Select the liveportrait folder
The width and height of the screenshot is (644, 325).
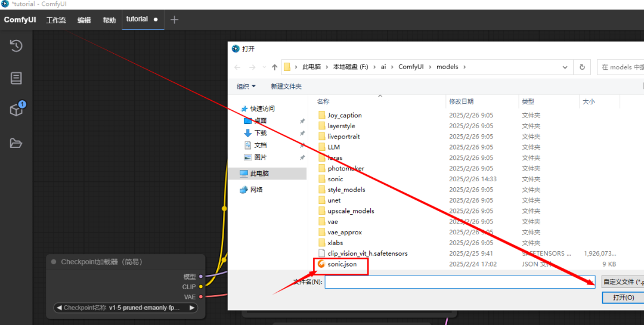click(x=343, y=137)
